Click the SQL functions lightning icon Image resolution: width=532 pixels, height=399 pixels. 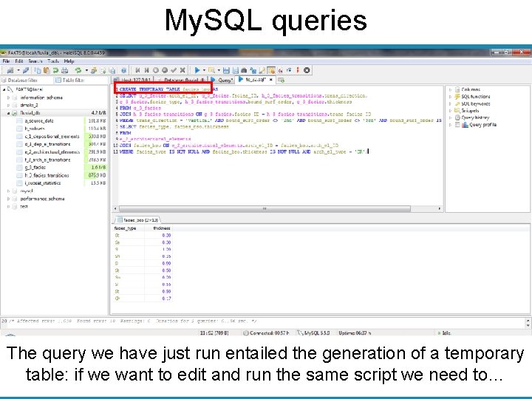457,97
